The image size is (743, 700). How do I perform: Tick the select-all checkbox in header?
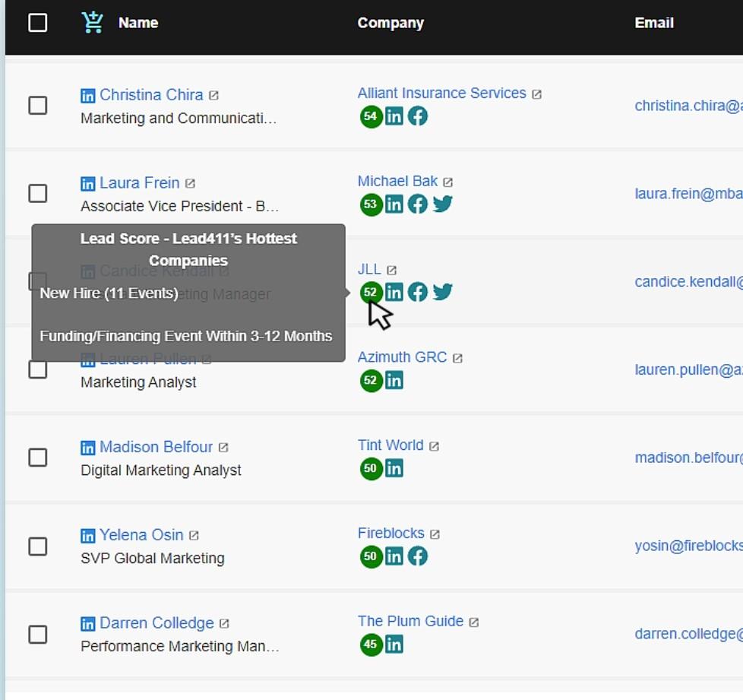click(x=37, y=22)
